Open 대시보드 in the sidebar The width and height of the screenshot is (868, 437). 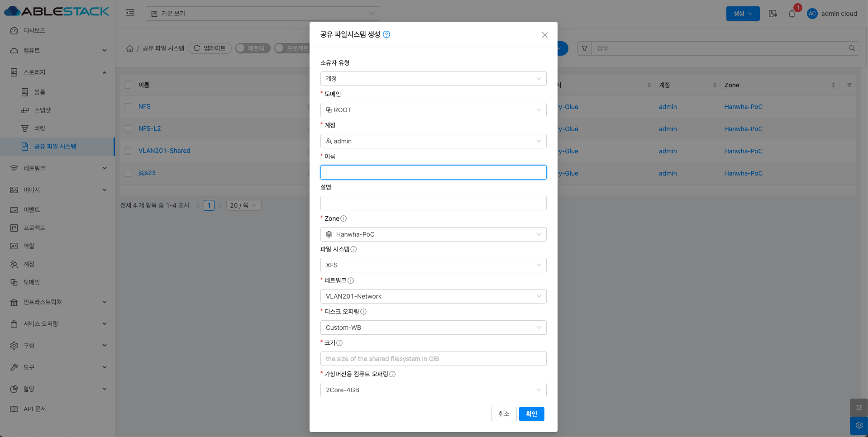[34, 31]
